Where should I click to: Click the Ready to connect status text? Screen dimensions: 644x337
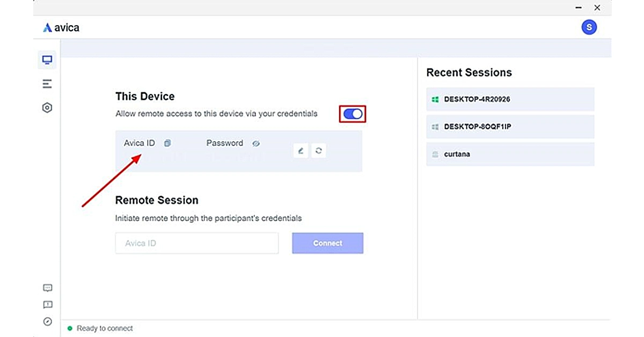coord(105,328)
